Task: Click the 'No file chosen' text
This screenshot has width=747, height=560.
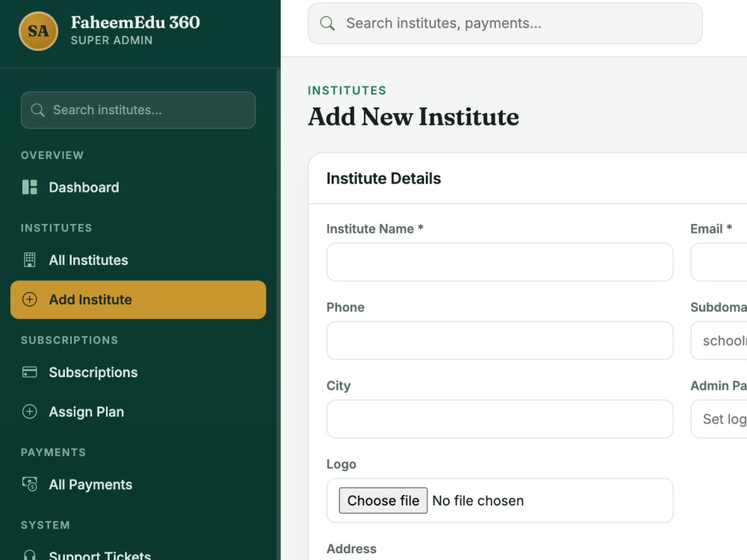Action: (478, 500)
